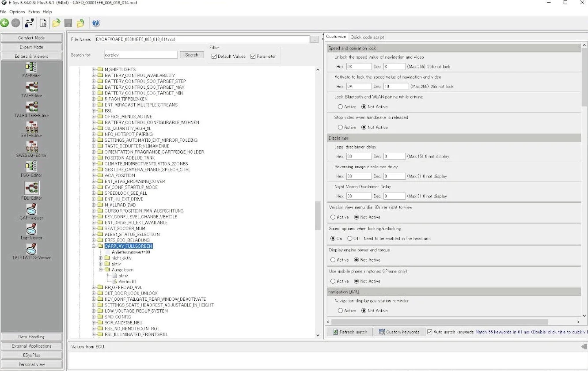Open the SVT-Editor icon
Viewport: 588px width, 371px height.
(x=31, y=127)
